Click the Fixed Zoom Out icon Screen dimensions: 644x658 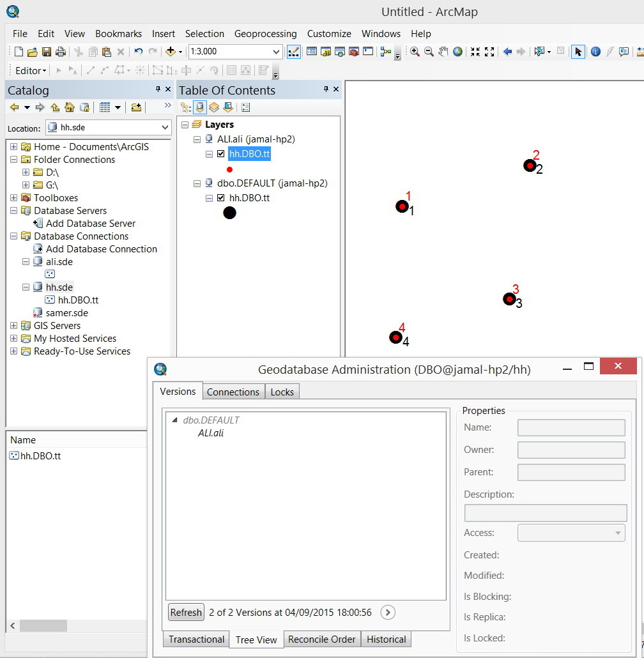(x=489, y=52)
